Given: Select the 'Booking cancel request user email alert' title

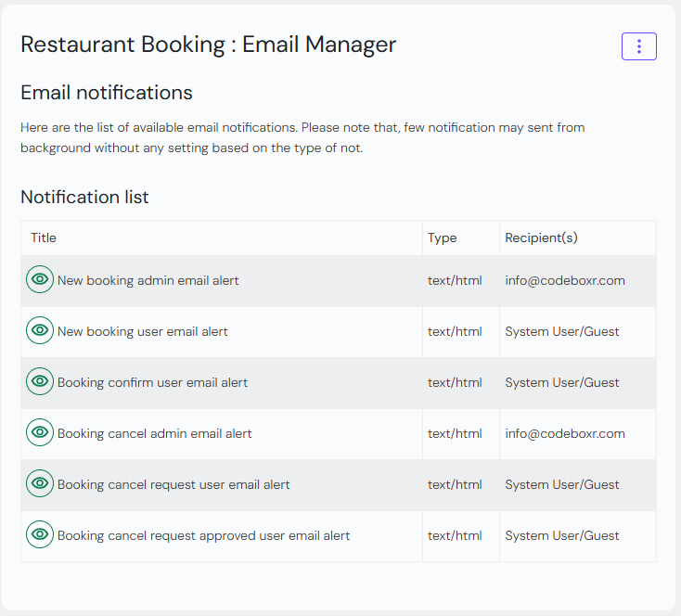Looking at the screenshot, I should 173,485.
